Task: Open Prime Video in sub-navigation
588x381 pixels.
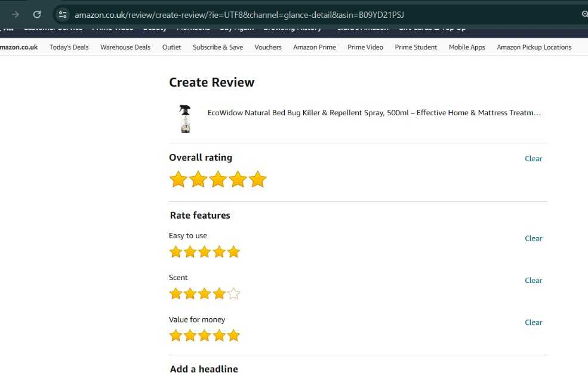Action: pyautogui.click(x=365, y=47)
